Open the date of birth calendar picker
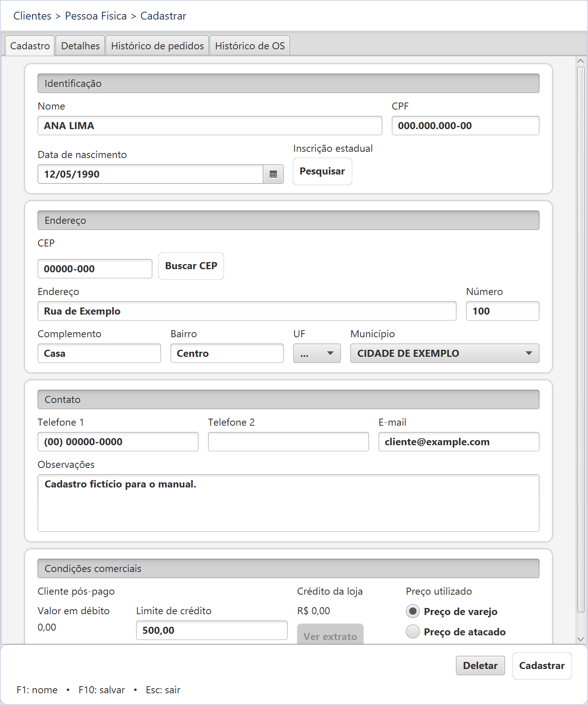The height and width of the screenshot is (705, 588). coord(273,174)
